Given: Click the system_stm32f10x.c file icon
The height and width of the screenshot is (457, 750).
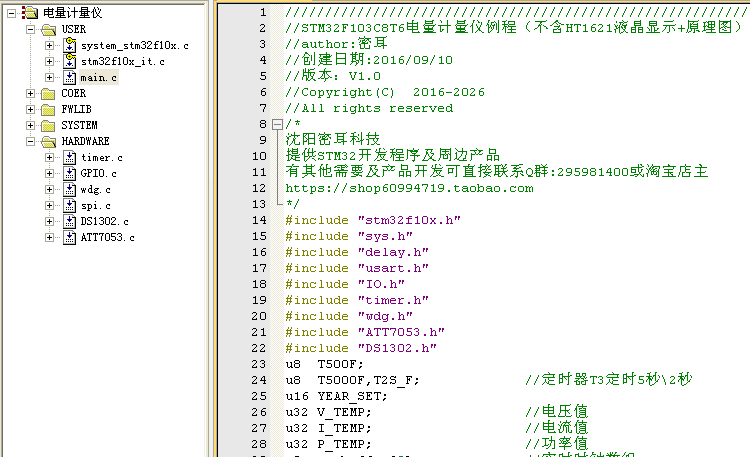Looking at the screenshot, I should [x=69, y=45].
